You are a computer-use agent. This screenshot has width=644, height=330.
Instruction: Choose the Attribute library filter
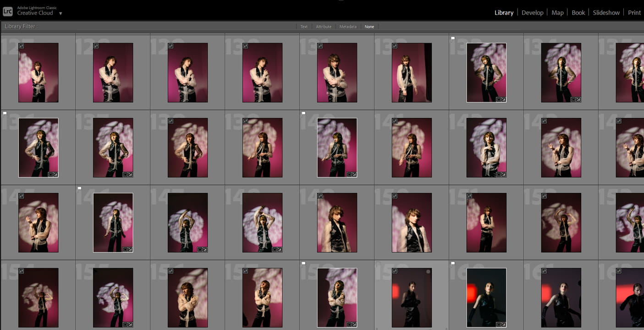point(324,27)
